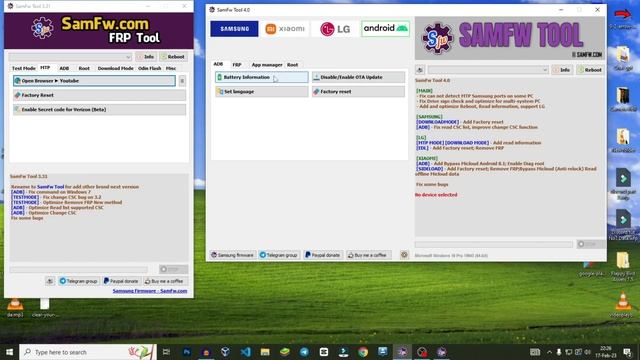The width and height of the screenshot is (640, 360).
Task: Select the Samsung brand in SamFw Tool 4.0
Action: click(234, 29)
